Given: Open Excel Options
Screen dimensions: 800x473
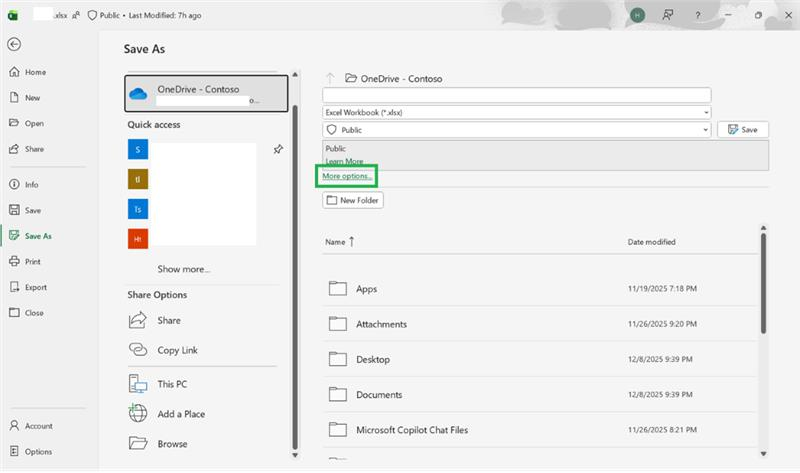Looking at the screenshot, I should click(x=31, y=452).
